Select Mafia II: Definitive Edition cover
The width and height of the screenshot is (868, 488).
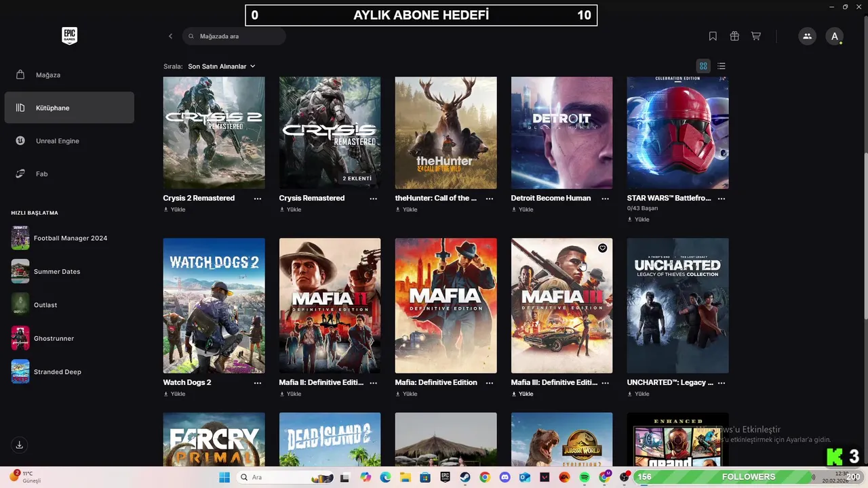pyautogui.click(x=330, y=306)
